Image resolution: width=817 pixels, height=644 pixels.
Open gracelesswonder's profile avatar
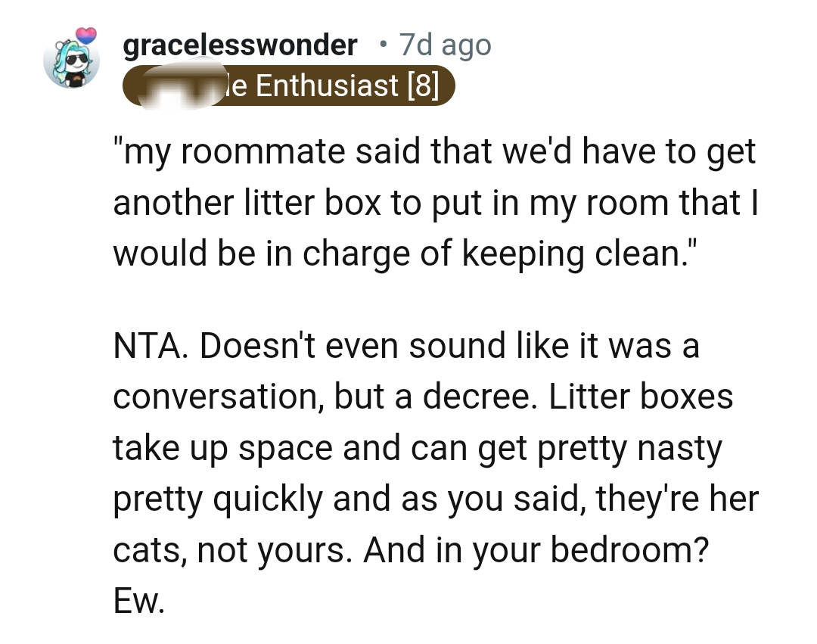[71, 64]
